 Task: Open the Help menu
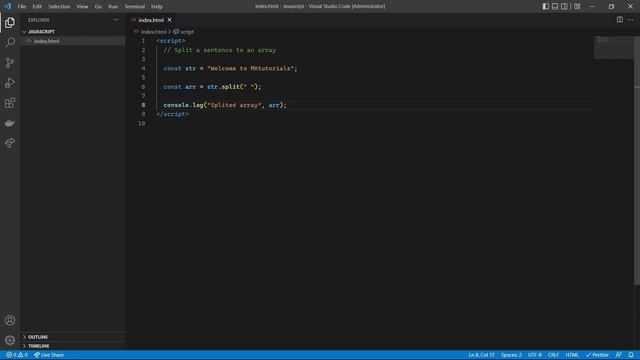click(x=157, y=7)
